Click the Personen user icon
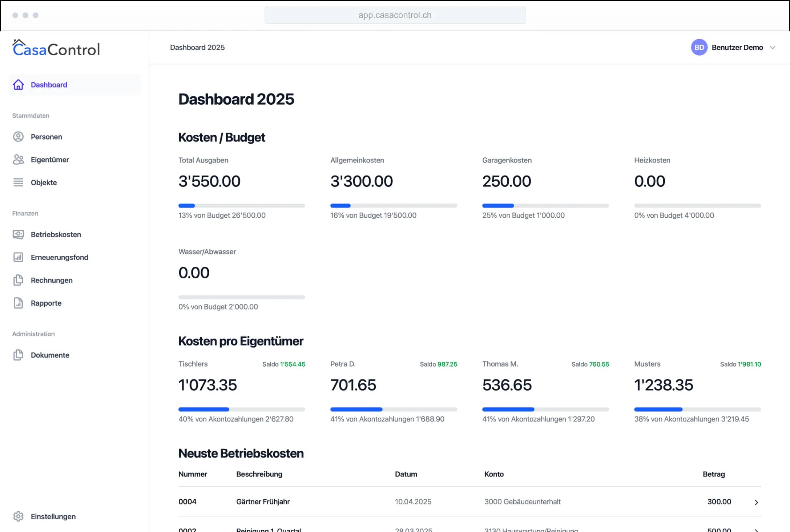The image size is (790, 532). coord(18,137)
